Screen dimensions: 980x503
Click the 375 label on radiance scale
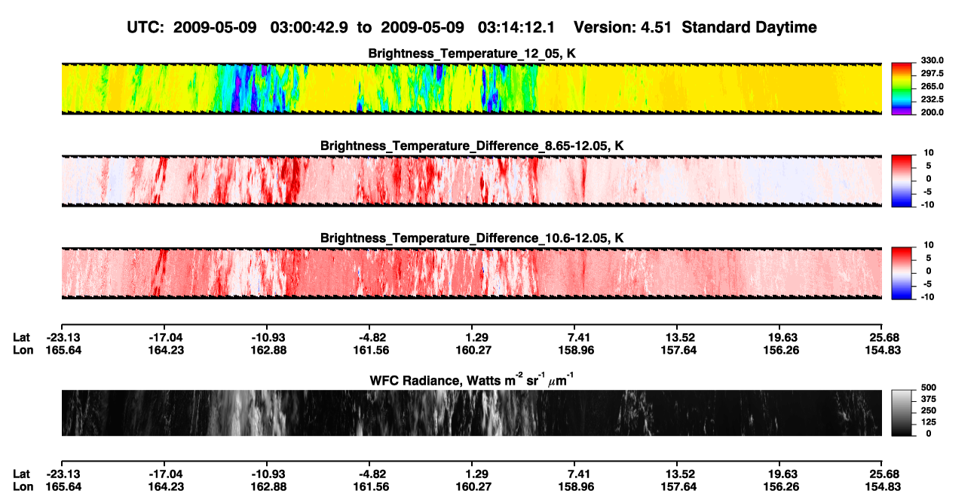coord(928,400)
